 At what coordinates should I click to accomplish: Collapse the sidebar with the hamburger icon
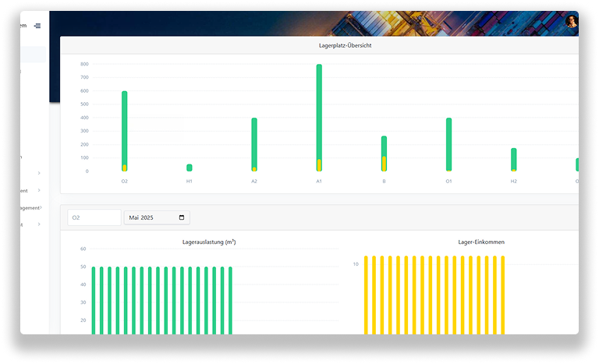tap(37, 27)
